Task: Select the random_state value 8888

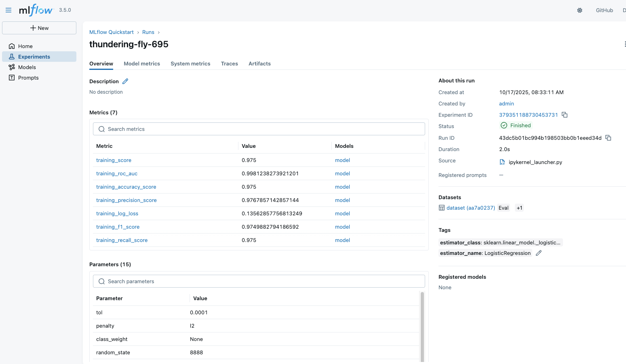Action: point(196,352)
